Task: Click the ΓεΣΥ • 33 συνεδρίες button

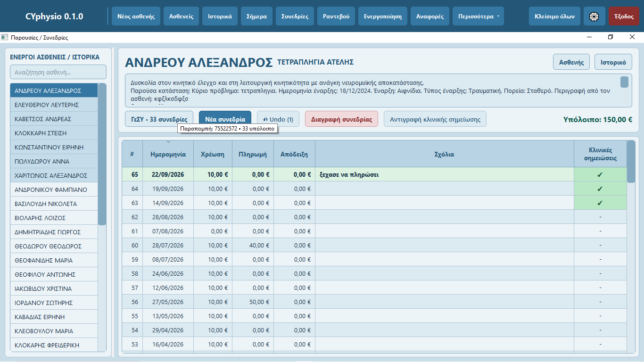Action: coord(159,119)
